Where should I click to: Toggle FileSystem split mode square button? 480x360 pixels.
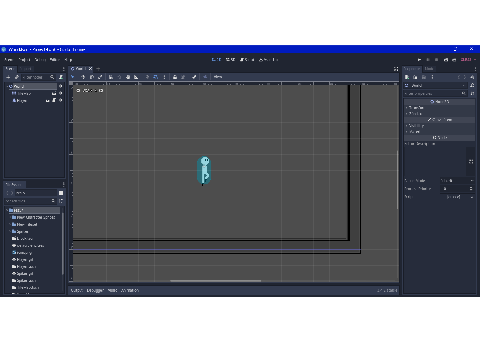[x=61, y=193]
